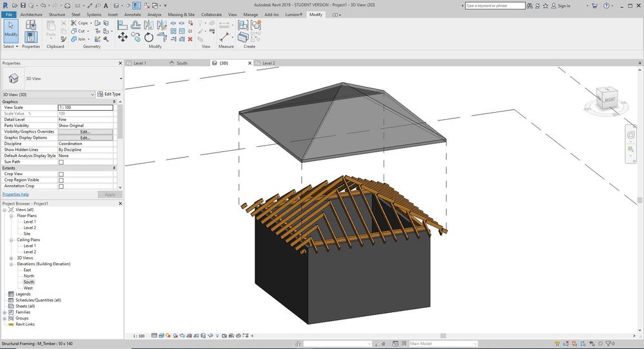Open the 3D View: {3D} instance dropdown

[x=92, y=94]
